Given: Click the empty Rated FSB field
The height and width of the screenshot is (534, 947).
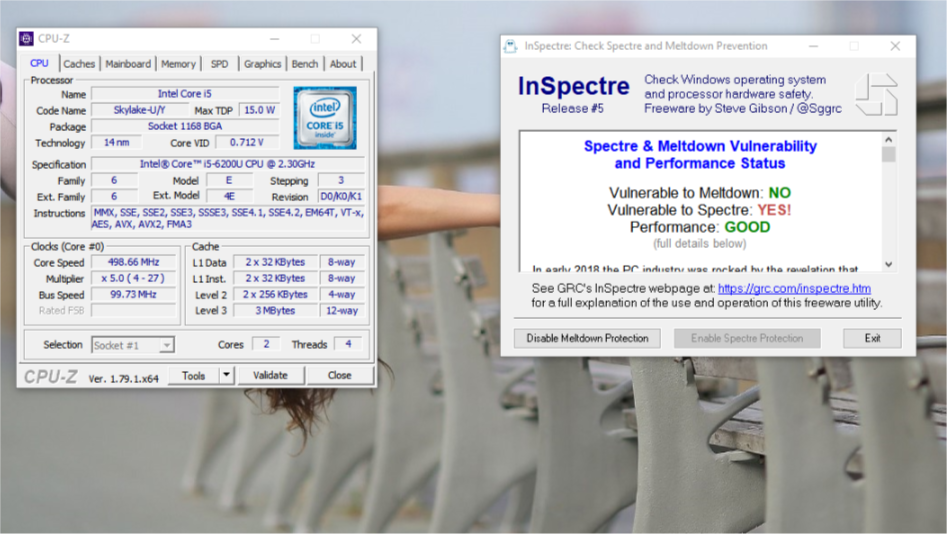Looking at the screenshot, I should tap(133, 310).
